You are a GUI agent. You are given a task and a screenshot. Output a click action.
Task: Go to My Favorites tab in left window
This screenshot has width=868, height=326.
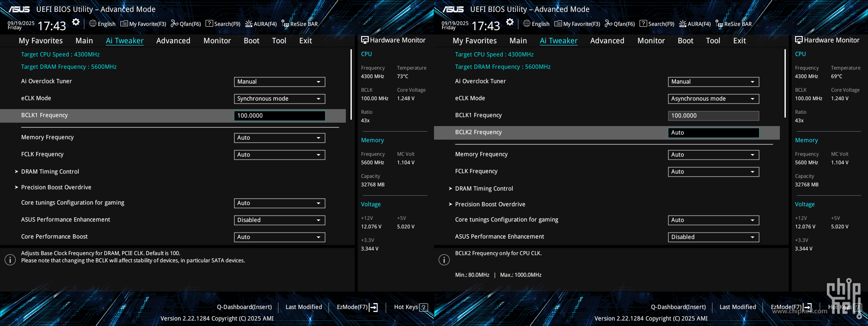41,41
